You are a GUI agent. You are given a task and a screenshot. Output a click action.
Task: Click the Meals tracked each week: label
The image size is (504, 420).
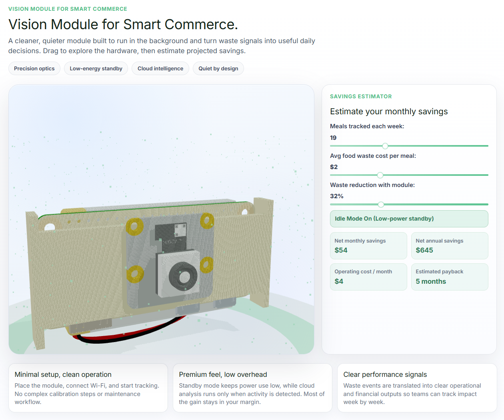tap(367, 126)
